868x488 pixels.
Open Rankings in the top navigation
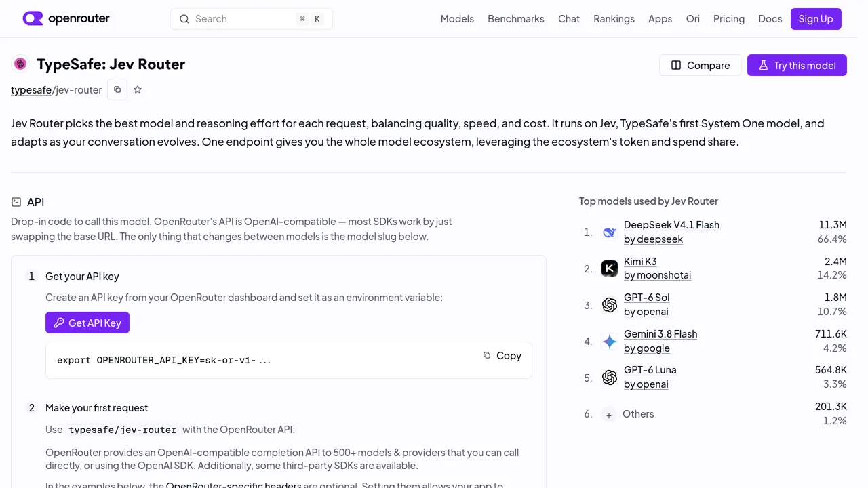[614, 19]
